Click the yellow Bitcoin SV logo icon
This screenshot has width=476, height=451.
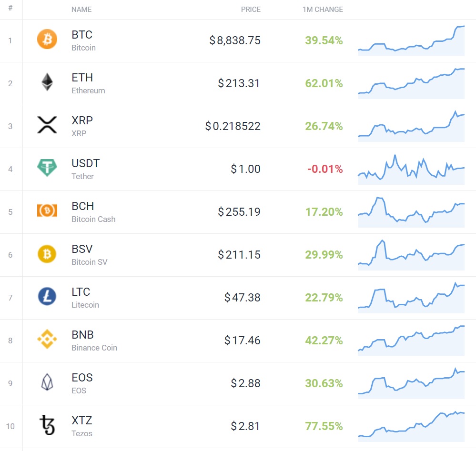pyautogui.click(x=47, y=254)
